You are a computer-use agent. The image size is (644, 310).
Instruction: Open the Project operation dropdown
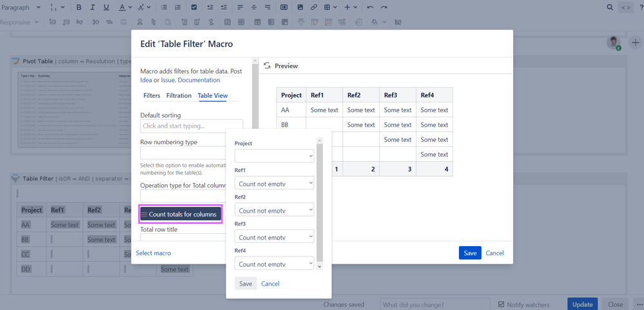275,156
